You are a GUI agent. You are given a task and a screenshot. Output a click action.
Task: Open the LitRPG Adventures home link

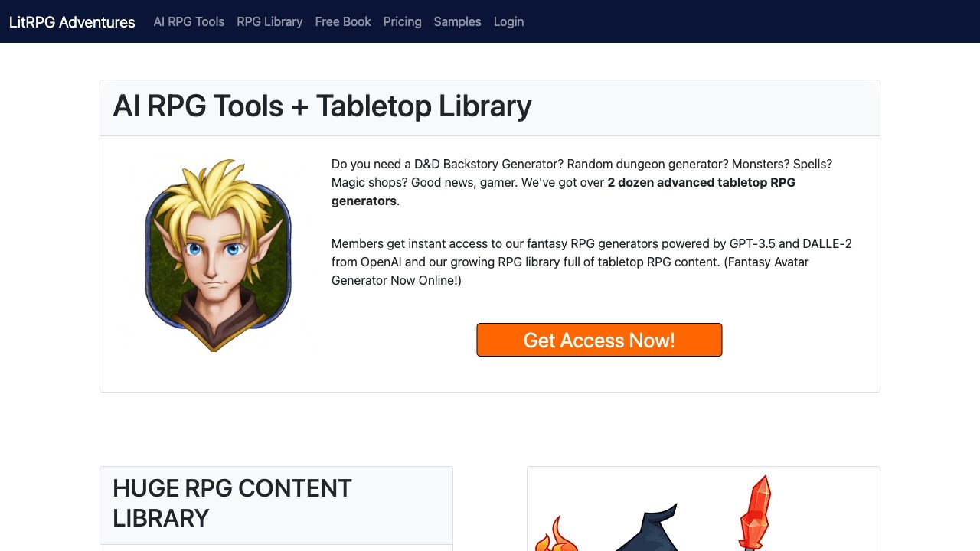click(x=71, y=22)
